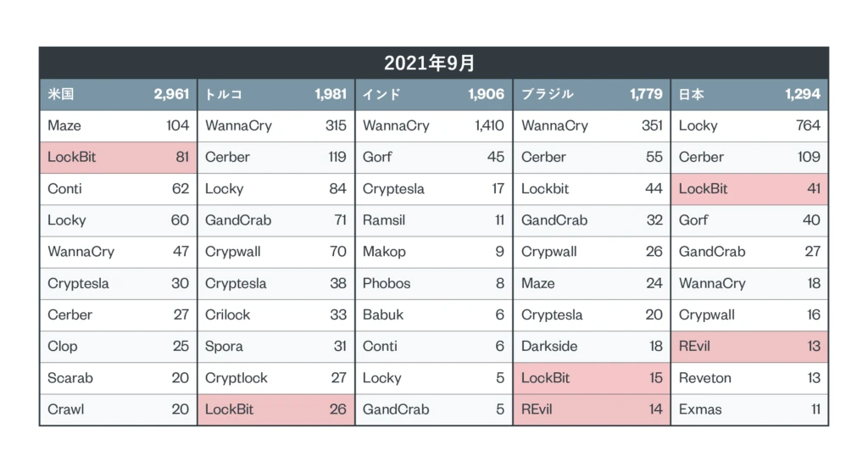Click the トルコ column header
This screenshot has width=868, height=473.
click(224, 94)
